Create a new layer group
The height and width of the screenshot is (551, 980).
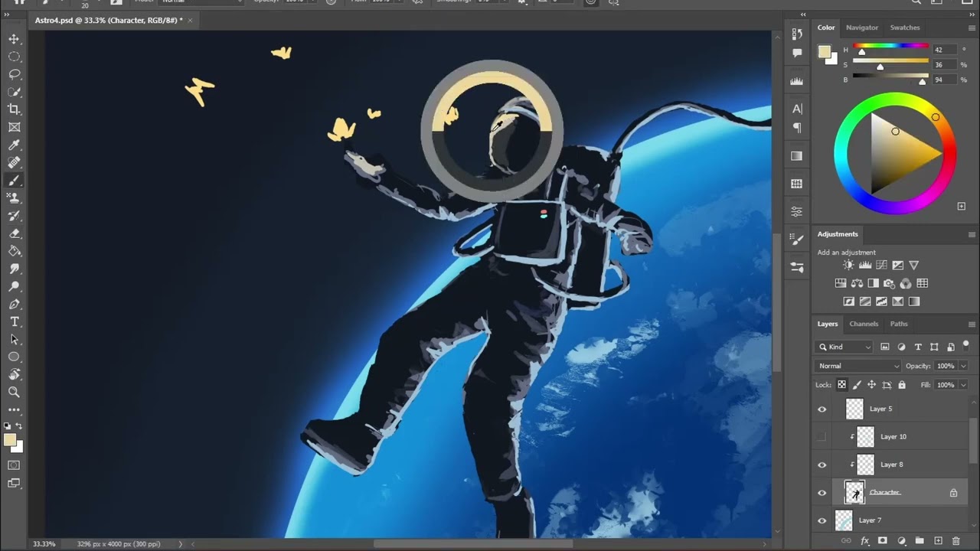tap(920, 541)
